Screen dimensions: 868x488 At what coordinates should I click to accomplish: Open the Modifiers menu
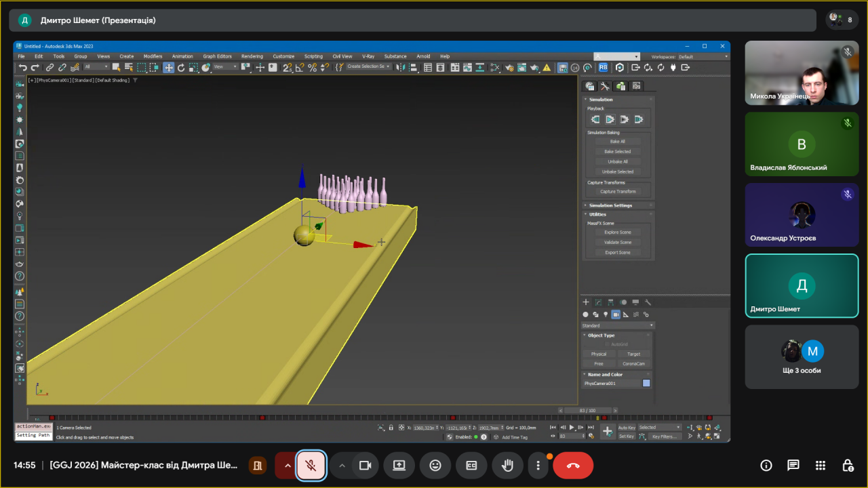153,56
